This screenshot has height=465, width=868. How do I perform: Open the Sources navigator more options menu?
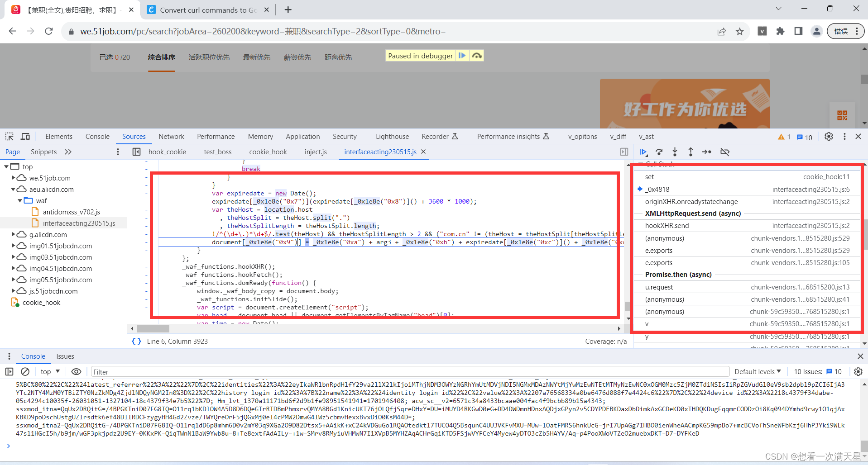tap(118, 152)
